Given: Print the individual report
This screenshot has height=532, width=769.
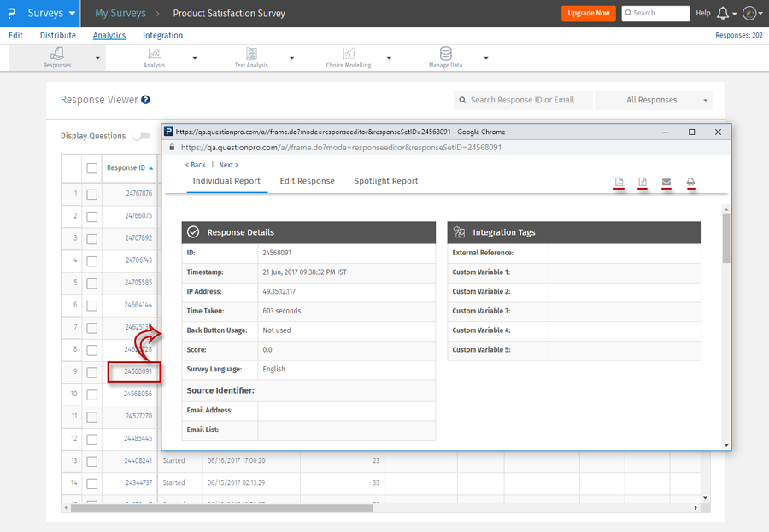Looking at the screenshot, I should click(x=690, y=183).
